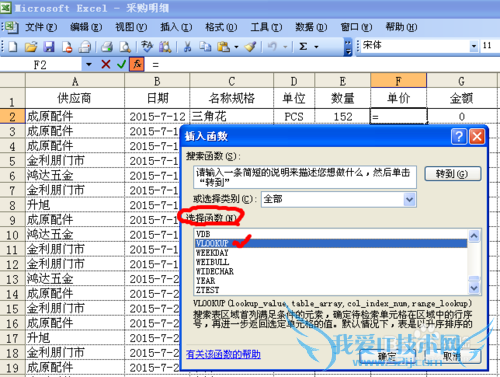Click the Paste clipboard icon
Screen dimensions: 500x377
pyautogui.click(x=223, y=47)
